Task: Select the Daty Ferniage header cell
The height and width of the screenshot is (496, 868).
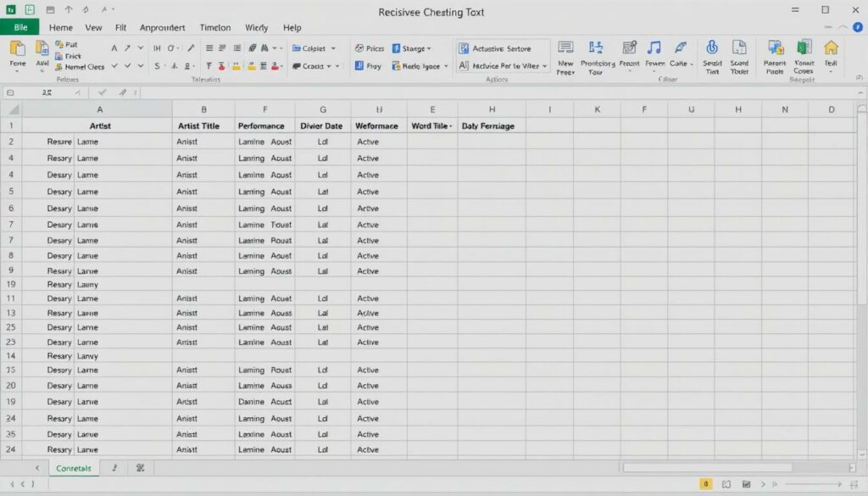Action: 492,126
